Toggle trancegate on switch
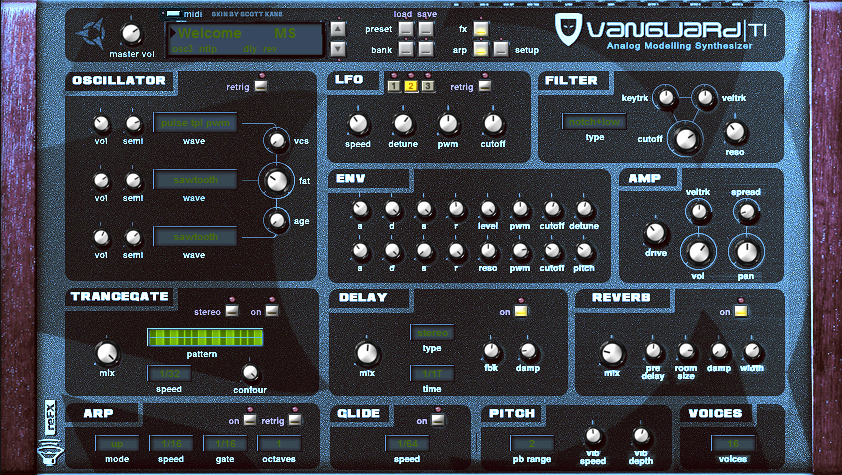The width and height of the screenshot is (842, 475). pyautogui.click(x=272, y=311)
